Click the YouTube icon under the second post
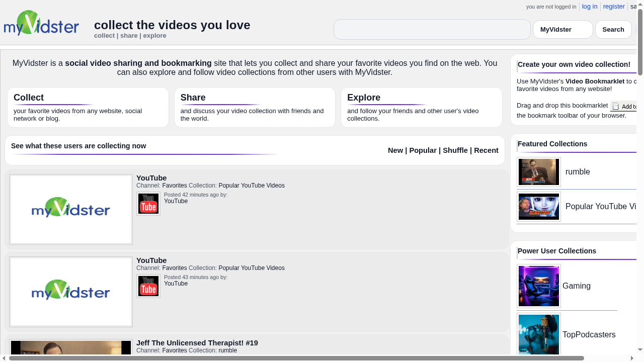Image resolution: width=644 pixels, height=362 pixels. pos(148,286)
